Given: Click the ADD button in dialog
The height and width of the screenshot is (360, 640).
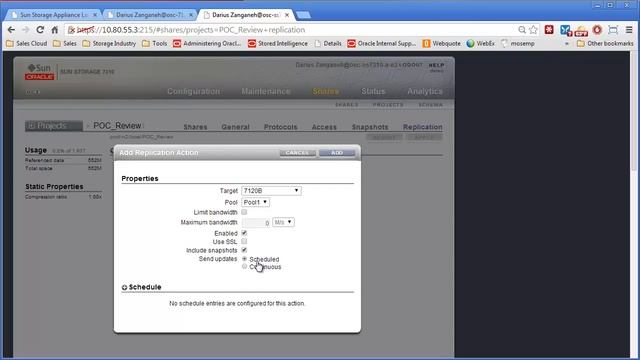Looking at the screenshot, I should [337, 153].
